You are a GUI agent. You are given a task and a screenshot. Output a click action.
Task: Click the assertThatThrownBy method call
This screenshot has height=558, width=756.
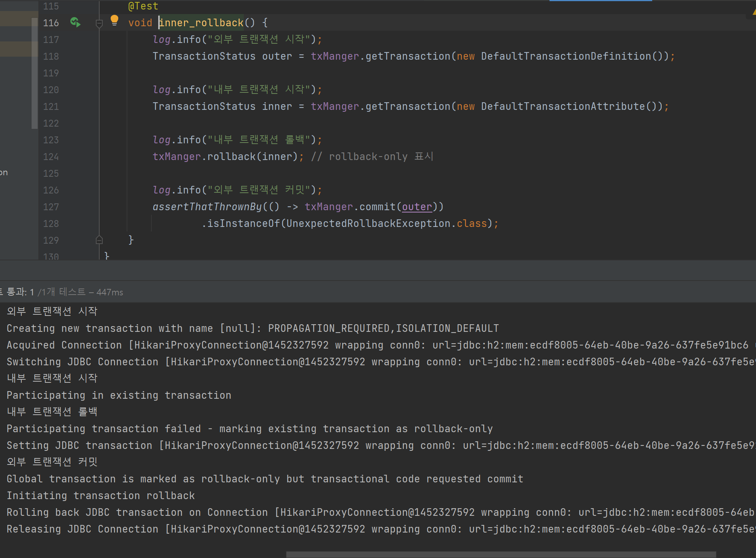click(x=207, y=207)
